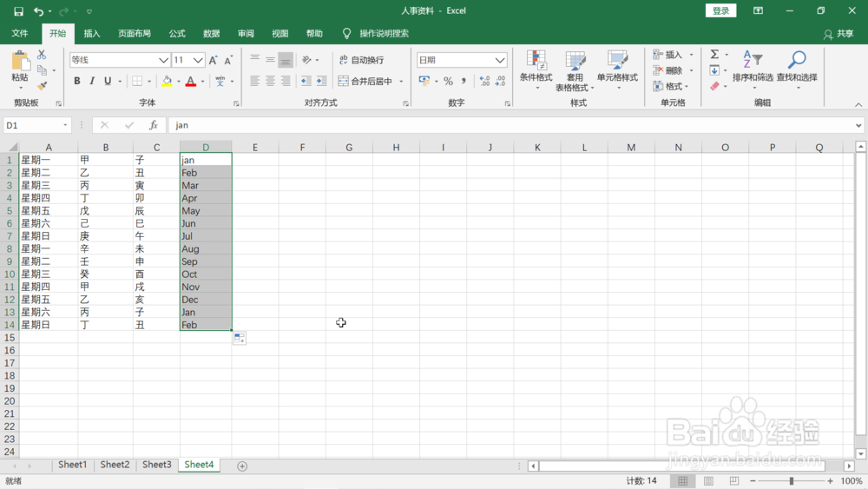Toggle center text alignment
This screenshot has width=868, height=489.
tap(270, 81)
